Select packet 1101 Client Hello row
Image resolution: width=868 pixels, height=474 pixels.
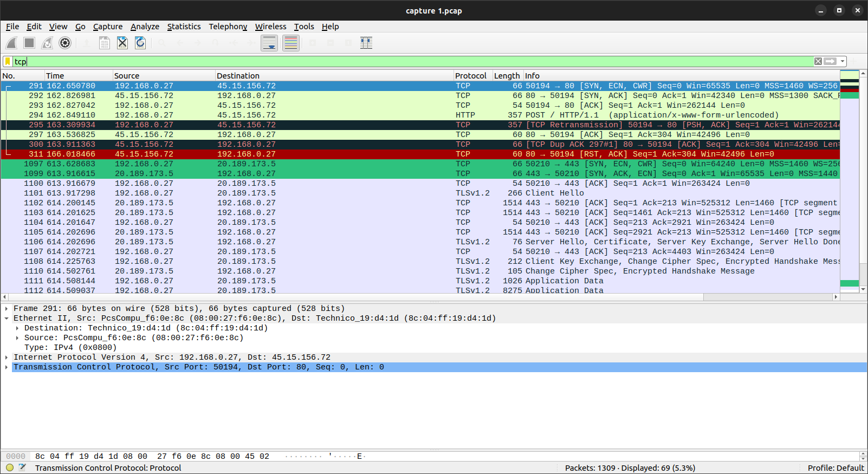[x=420, y=193]
